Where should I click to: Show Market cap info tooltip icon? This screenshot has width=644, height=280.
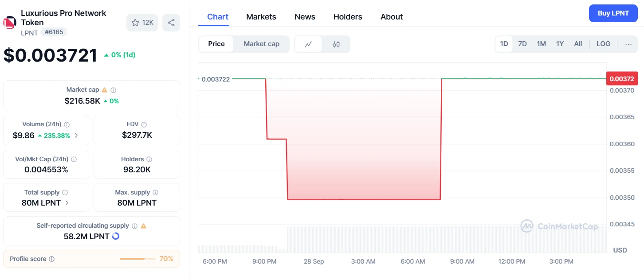[x=114, y=90]
